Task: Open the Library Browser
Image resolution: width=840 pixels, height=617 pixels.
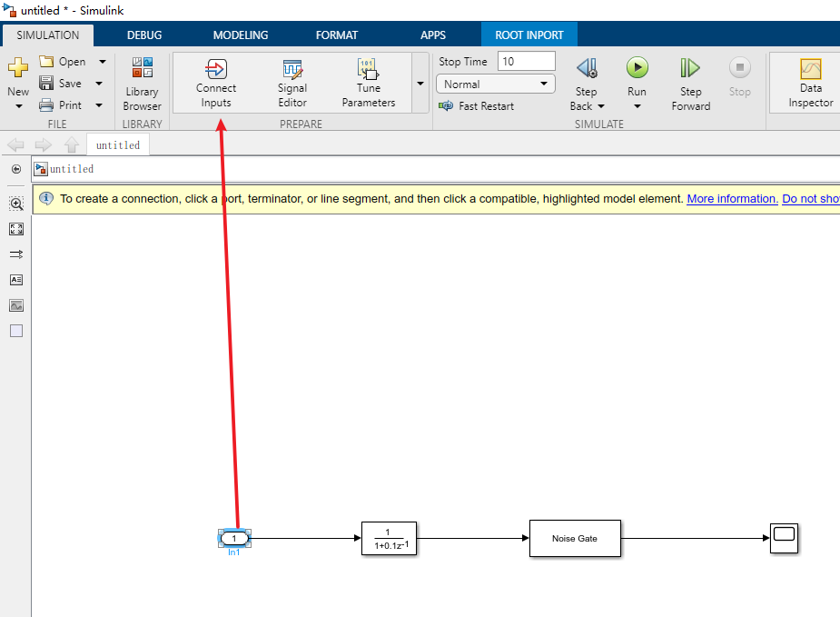Action: click(x=142, y=85)
